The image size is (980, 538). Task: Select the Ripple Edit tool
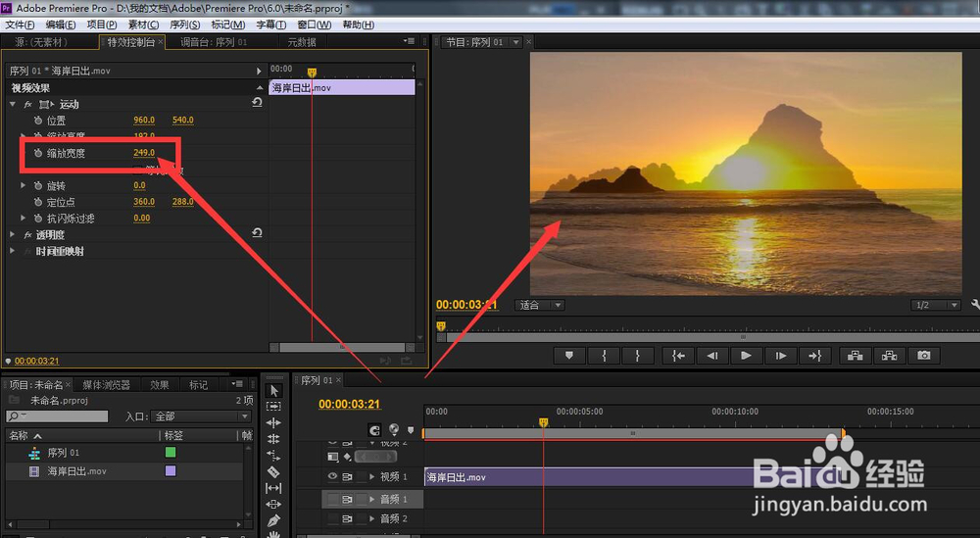(273, 423)
